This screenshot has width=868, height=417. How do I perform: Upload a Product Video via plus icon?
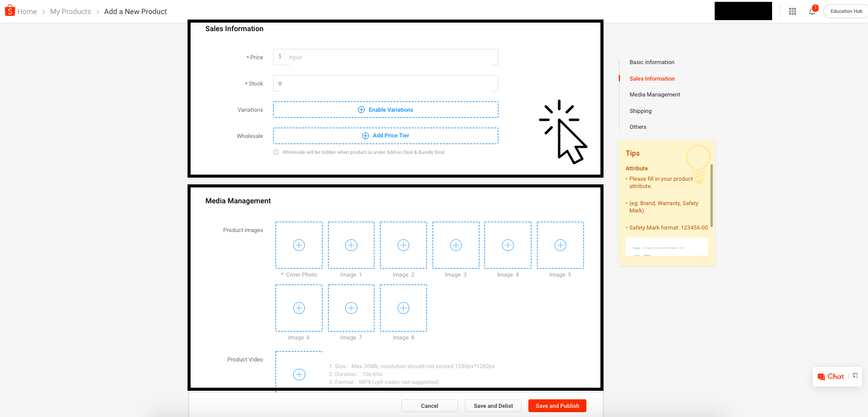point(299,374)
